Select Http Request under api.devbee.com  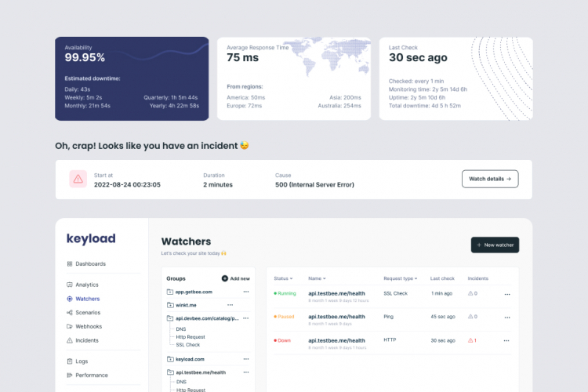click(x=191, y=337)
